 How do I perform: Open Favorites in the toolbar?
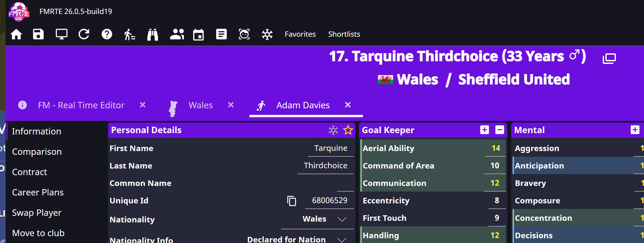300,34
